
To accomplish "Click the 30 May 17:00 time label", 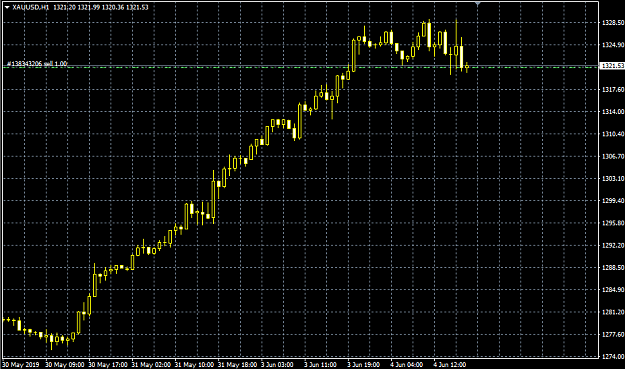I will 108,365.
